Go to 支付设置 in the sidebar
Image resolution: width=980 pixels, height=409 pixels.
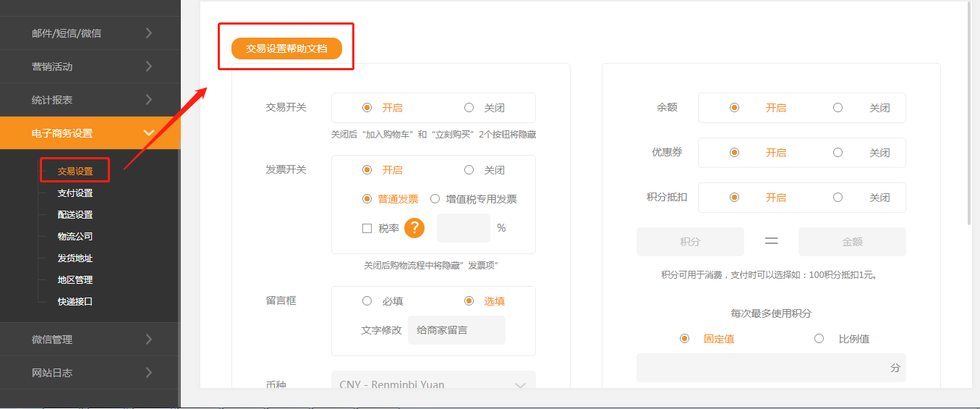pyautogui.click(x=75, y=193)
